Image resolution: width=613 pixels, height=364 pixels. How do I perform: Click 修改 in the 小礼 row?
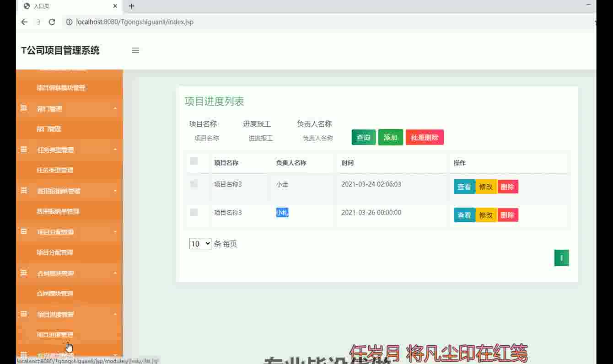(x=486, y=215)
